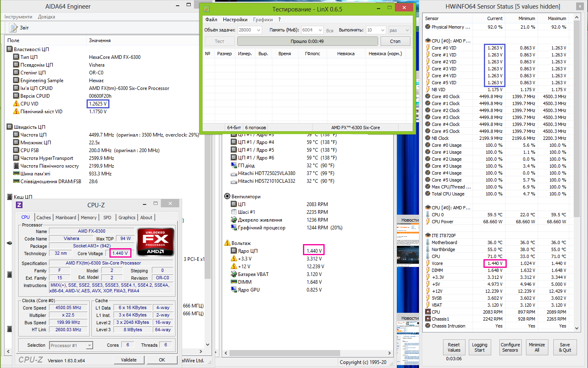The height and width of the screenshot is (368, 588).
Task: Click the fan icon beside Chassis1
Action: pos(428,319)
